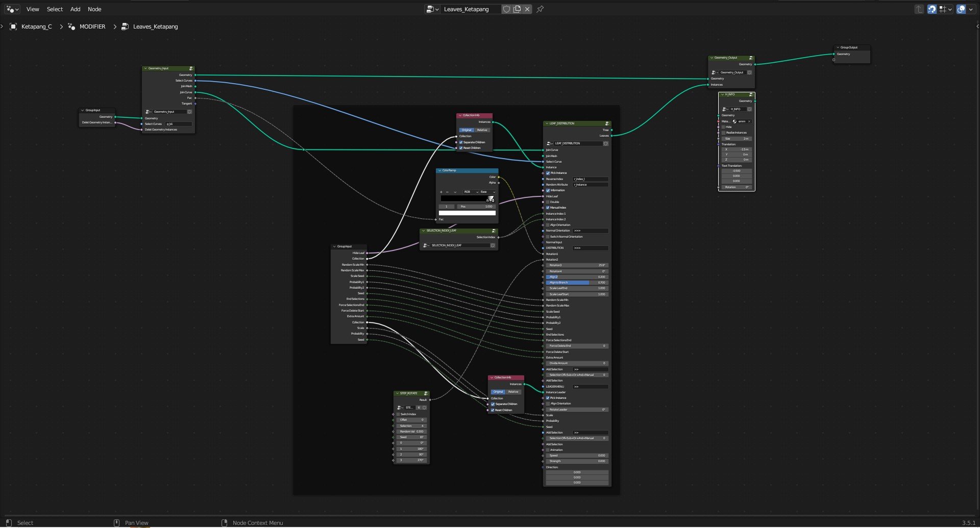Click the MODIFIER breadcrumb label
The width and height of the screenshot is (980, 528).
[x=92, y=27]
